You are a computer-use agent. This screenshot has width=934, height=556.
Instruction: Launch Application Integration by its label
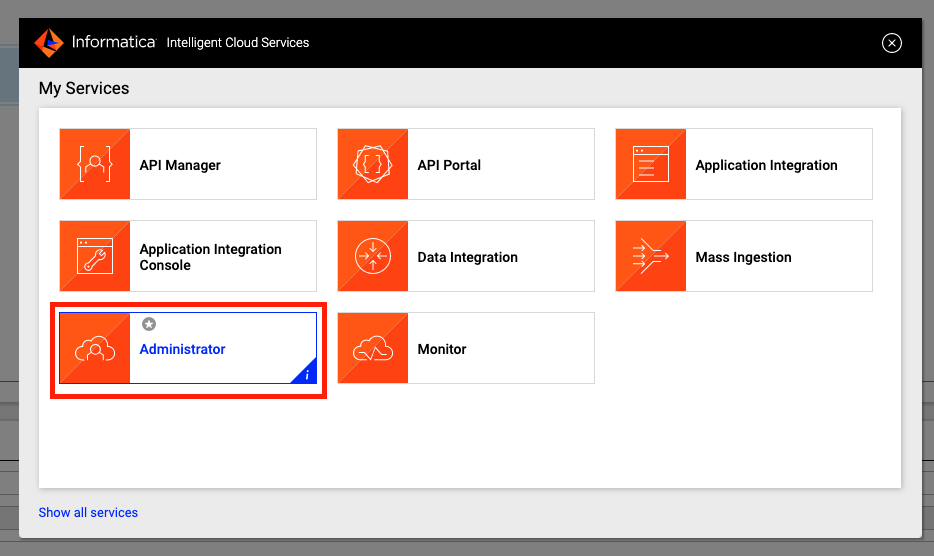click(766, 165)
